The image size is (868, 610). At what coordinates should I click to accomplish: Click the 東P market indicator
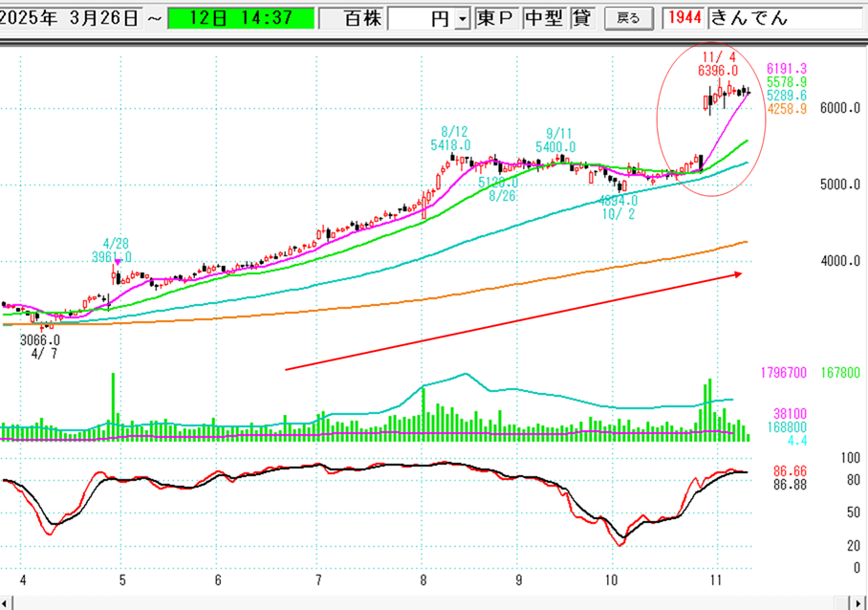pos(495,18)
